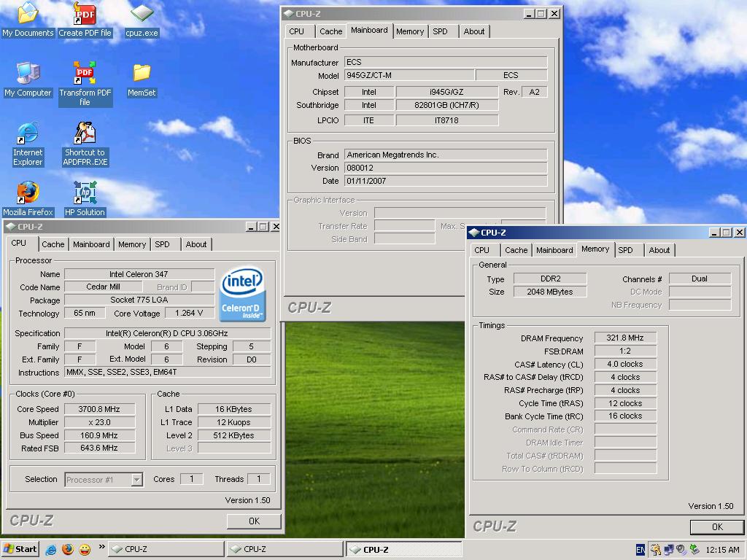Click the IT8718 LPCIO value
This screenshot has height=560, width=747.
pos(447,120)
